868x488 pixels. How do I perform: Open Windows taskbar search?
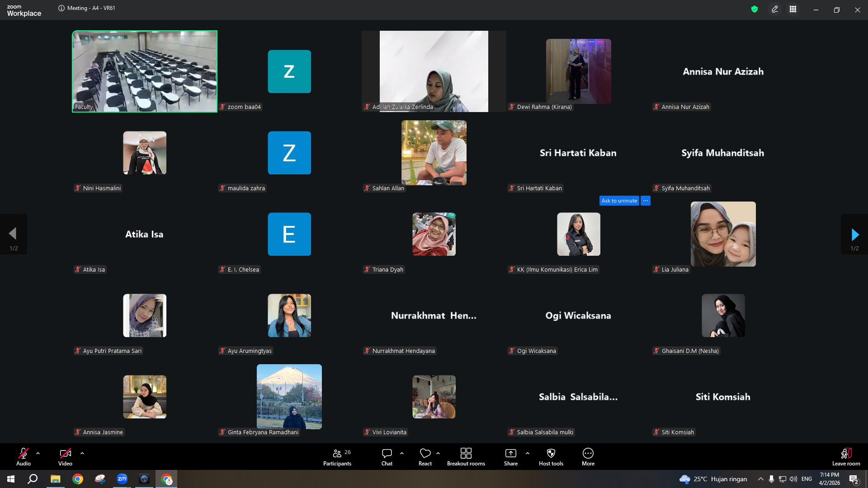point(33,479)
